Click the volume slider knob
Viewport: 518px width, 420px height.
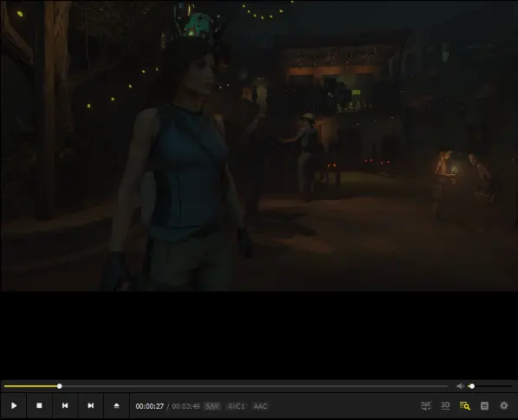point(472,386)
